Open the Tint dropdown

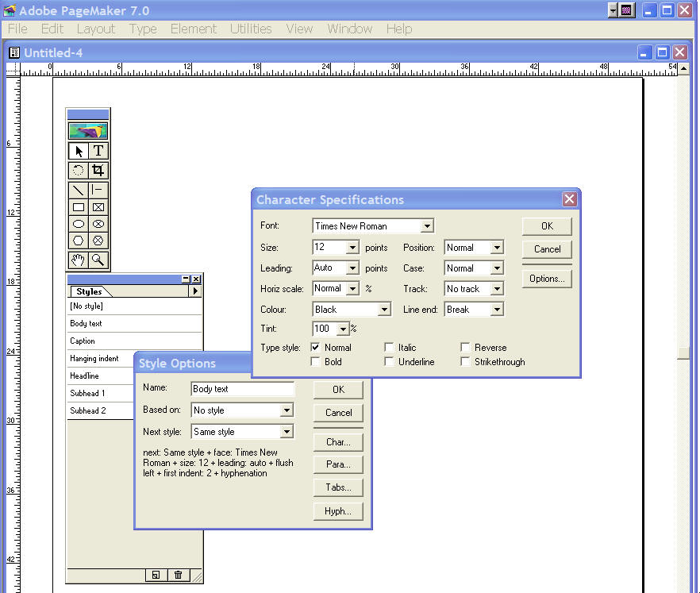coord(343,329)
